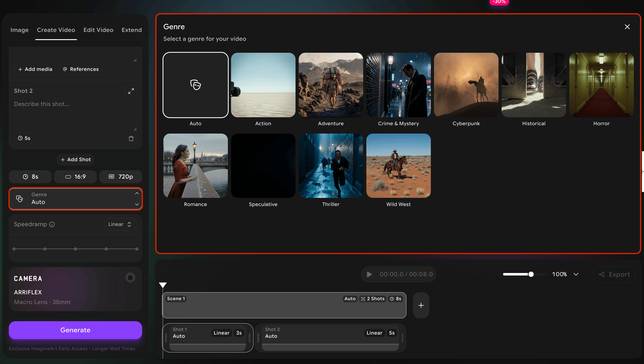The image size is (644, 364).
Task: Click the Scene 1 label
Action: click(x=176, y=299)
